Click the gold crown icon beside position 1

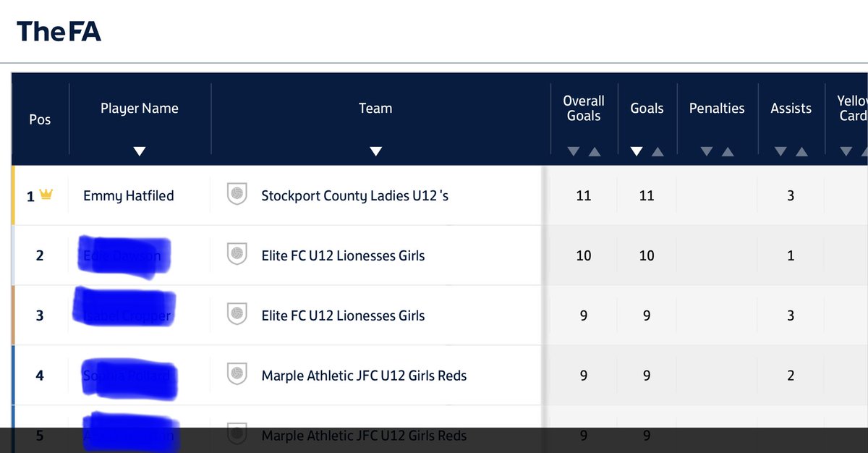click(46, 195)
